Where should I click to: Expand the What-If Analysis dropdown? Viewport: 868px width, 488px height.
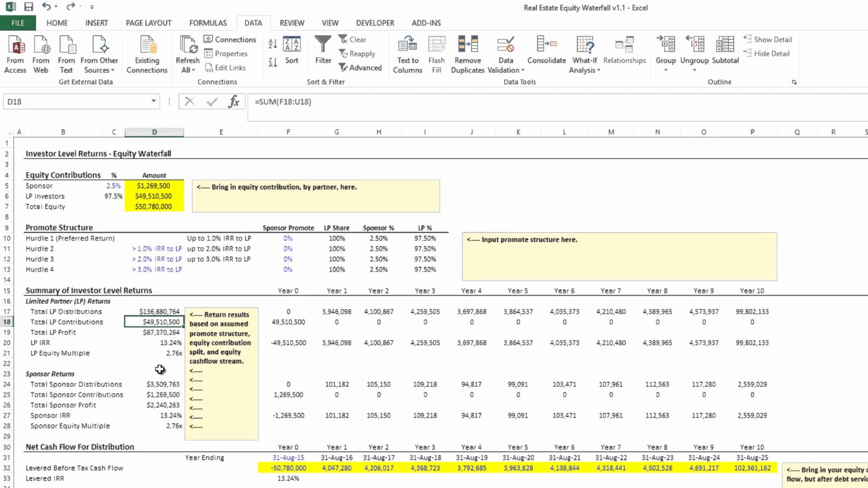[x=584, y=55]
